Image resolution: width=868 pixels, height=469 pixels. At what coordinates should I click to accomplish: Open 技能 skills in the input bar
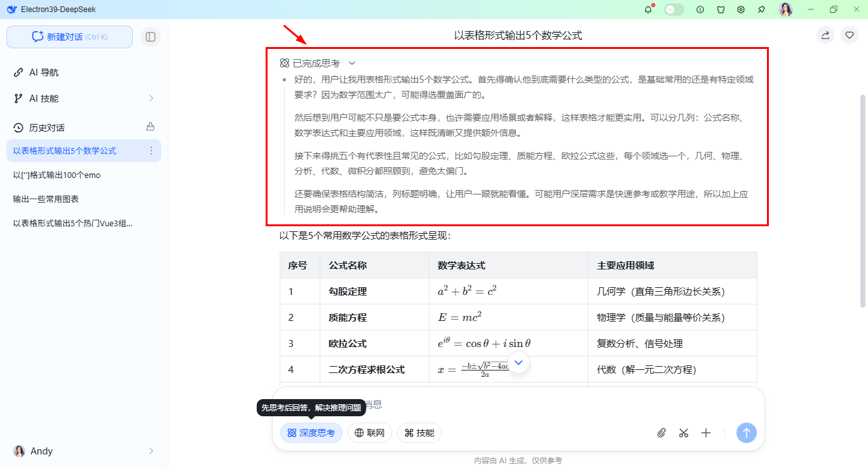(x=419, y=433)
